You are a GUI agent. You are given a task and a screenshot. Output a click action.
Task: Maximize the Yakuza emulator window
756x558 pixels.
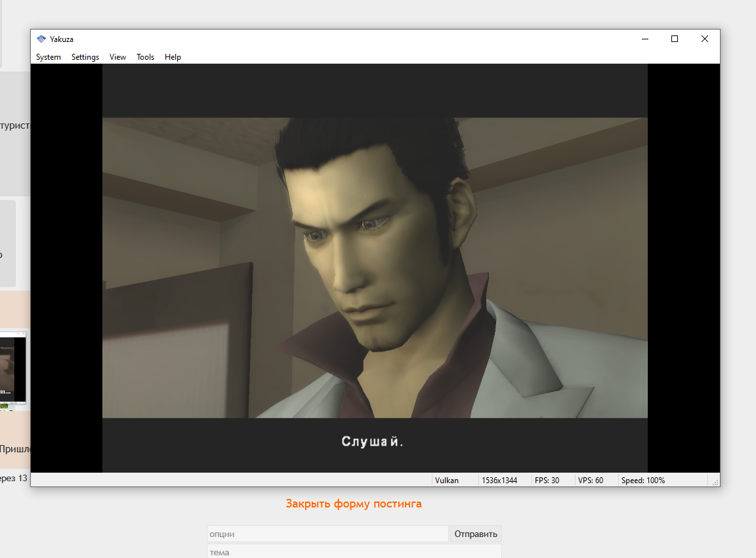[675, 39]
